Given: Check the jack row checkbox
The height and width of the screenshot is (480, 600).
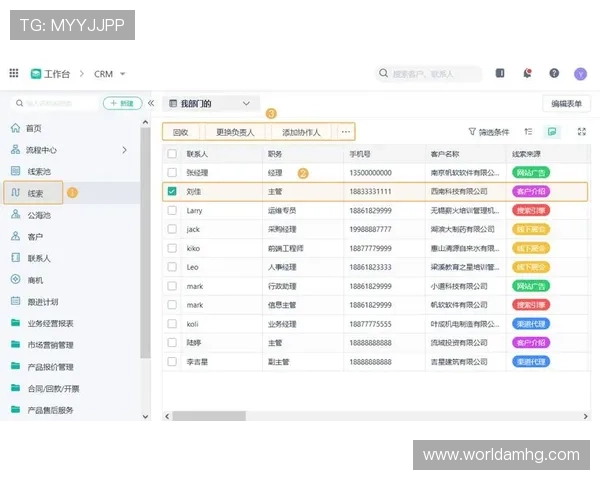Looking at the screenshot, I should tap(172, 229).
